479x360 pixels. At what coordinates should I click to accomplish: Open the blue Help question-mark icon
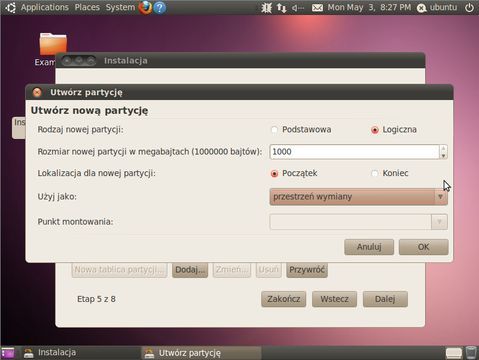[x=160, y=7]
